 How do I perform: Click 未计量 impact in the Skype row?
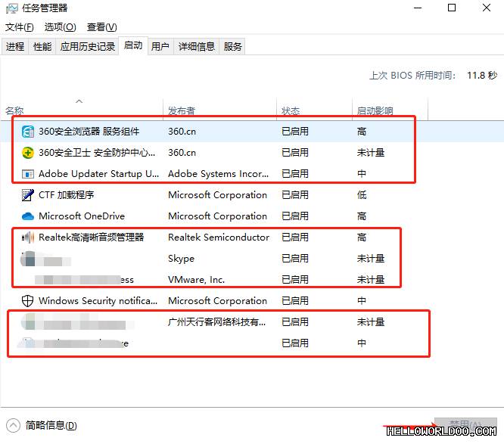tap(371, 259)
